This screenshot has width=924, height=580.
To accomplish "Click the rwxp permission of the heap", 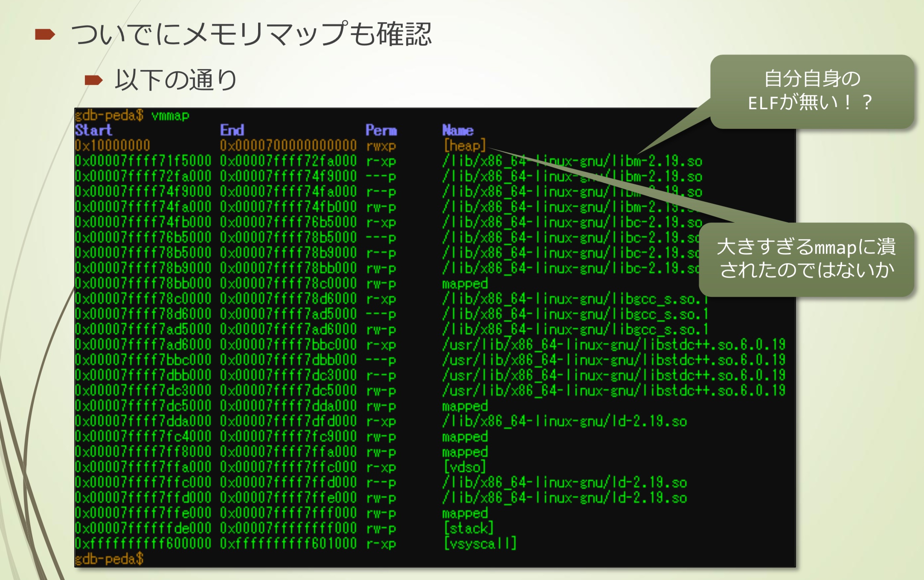I will 381,146.
